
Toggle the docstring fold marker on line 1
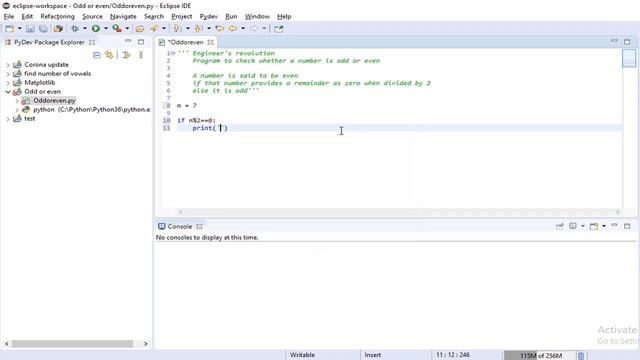coord(173,53)
